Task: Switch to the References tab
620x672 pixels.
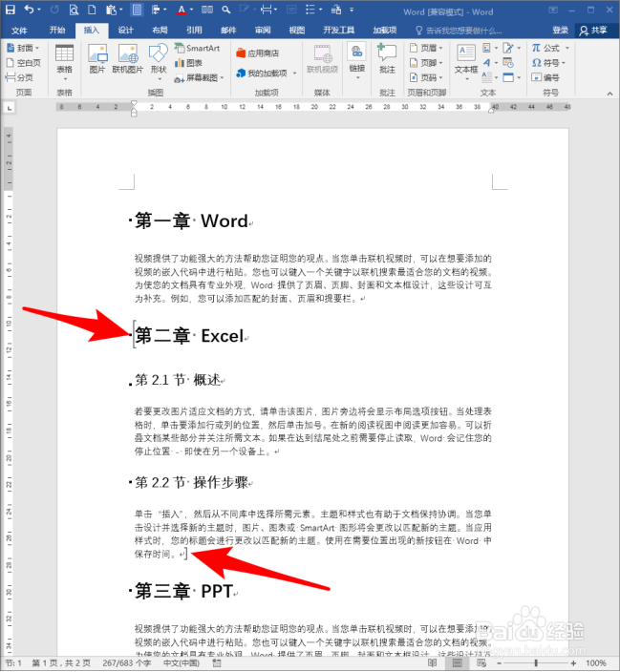Action: pos(194,30)
